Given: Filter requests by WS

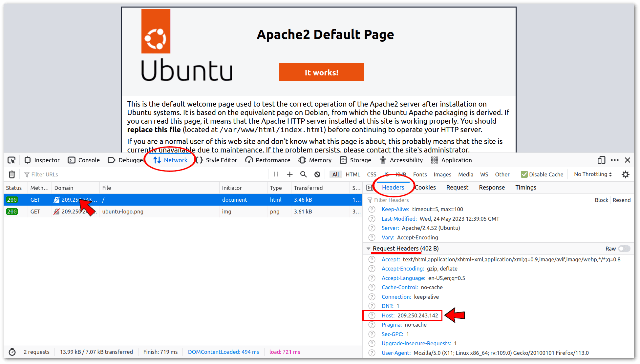Looking at the screenshot, I should tap(484, 174).
